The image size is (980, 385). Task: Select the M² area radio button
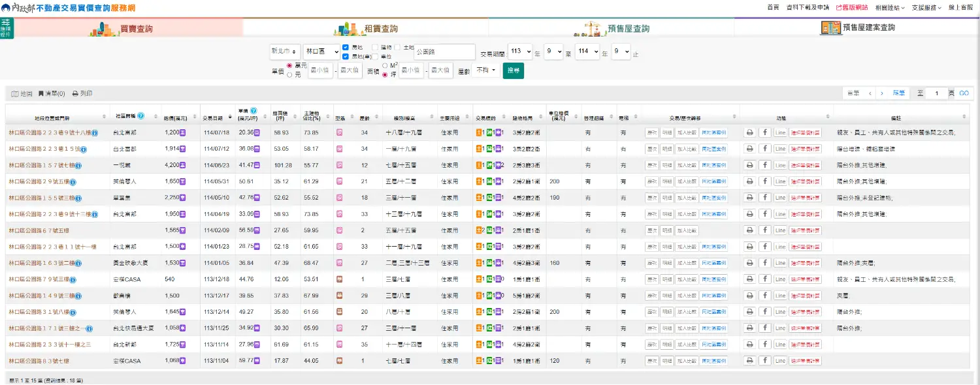pyautogui.click(x=385, y=65)
